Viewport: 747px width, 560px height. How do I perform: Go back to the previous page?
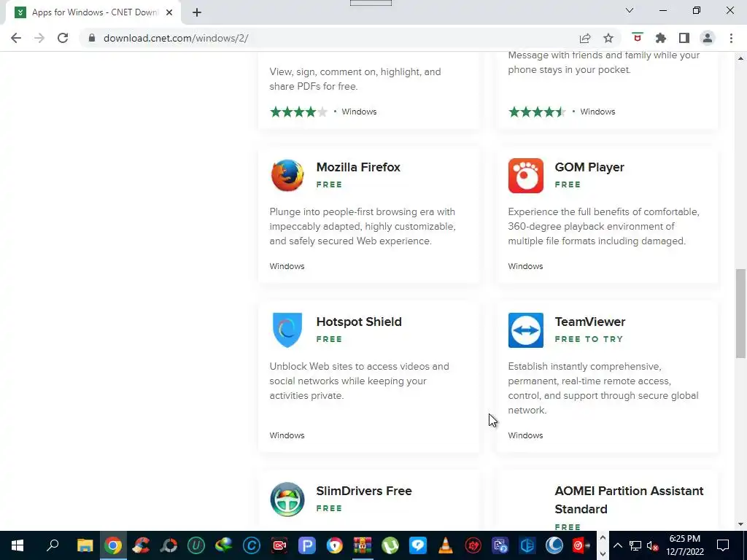[16, 38]
